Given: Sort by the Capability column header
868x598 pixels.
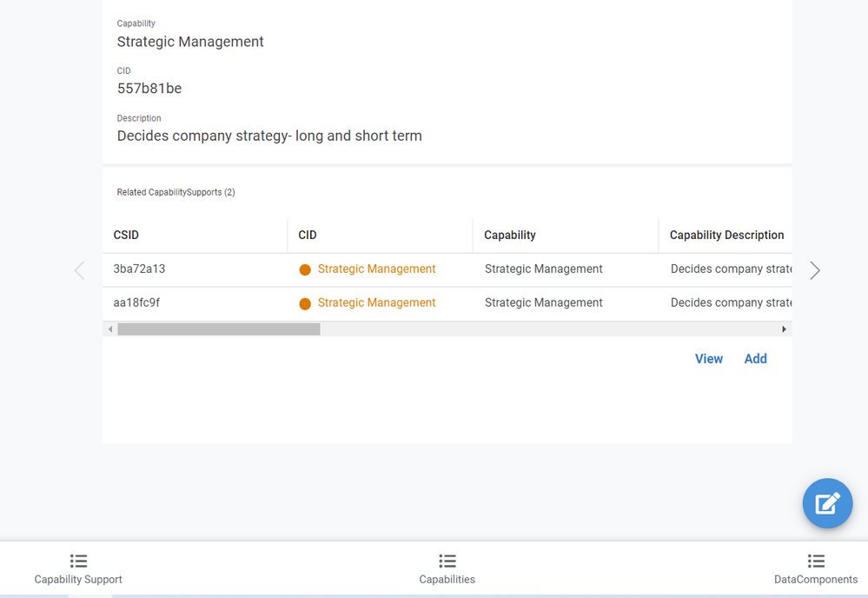Looking at the screenshot, I should (566, 236).
